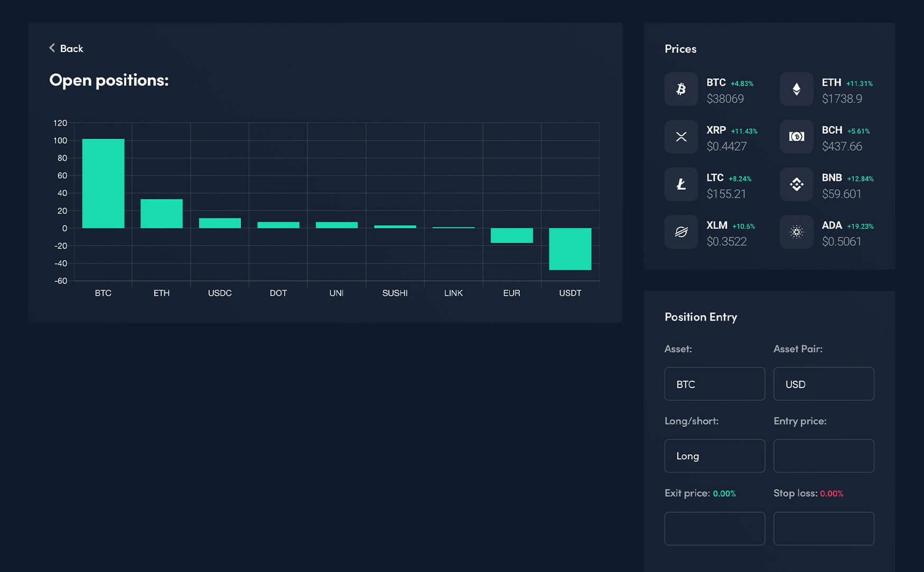Image resolution: width=924 pixels, height=572 pixels.
Task: Click the BTC bar in the chart
Action: click(x=103, y=183)
